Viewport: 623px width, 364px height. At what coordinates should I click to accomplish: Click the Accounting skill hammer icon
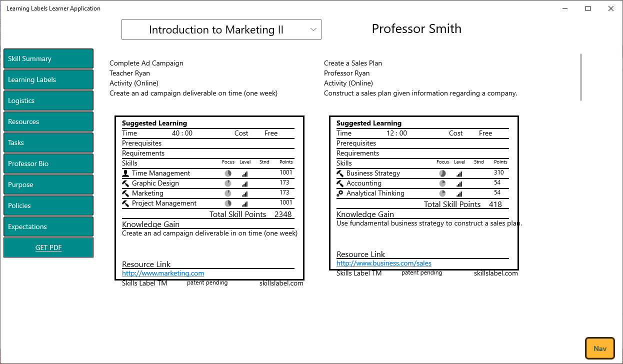coord(340,183)
